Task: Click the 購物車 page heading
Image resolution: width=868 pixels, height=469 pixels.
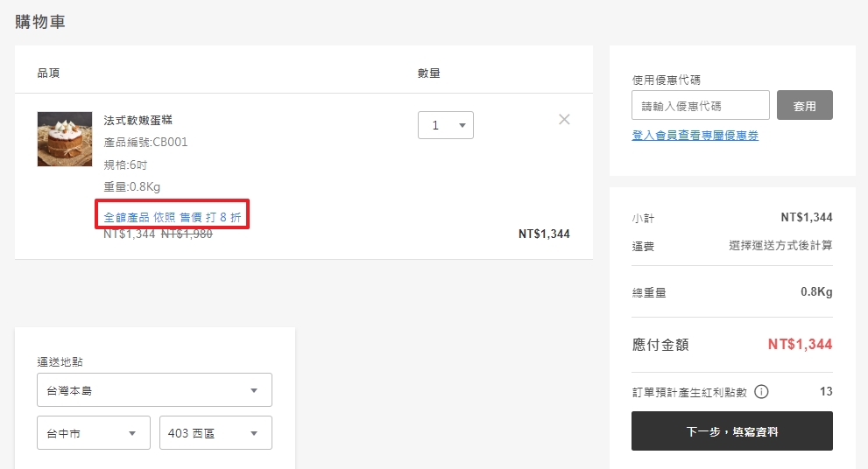Action: point(40,22)
